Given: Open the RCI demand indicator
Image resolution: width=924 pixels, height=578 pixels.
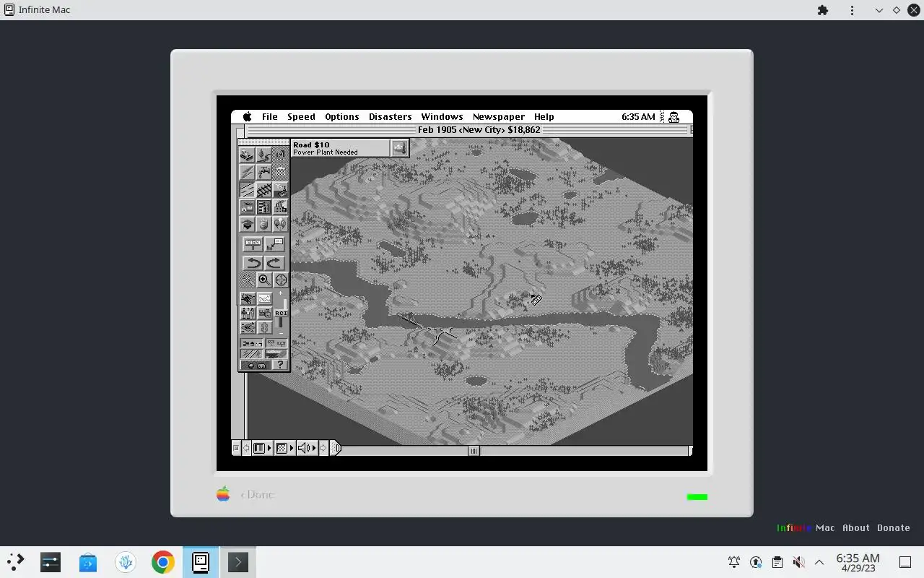Looking at the screenshot, I should tap(280, 313).
